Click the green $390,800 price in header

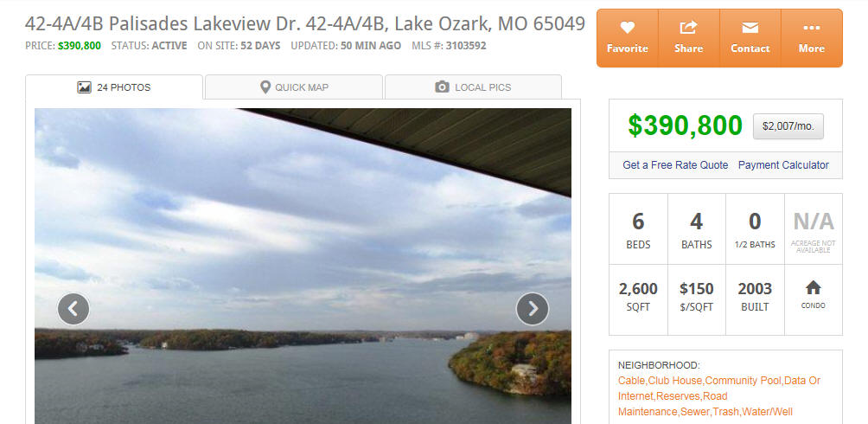[80, 46]
